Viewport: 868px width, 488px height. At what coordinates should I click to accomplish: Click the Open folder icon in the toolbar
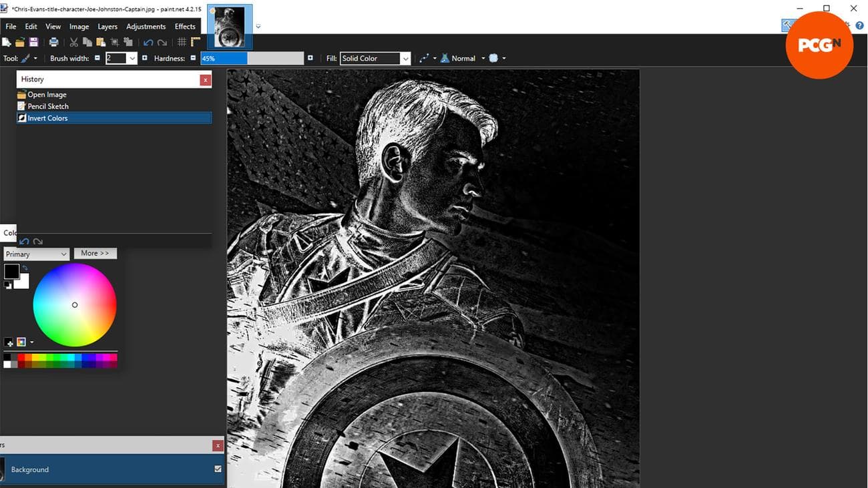pos(20,42)
